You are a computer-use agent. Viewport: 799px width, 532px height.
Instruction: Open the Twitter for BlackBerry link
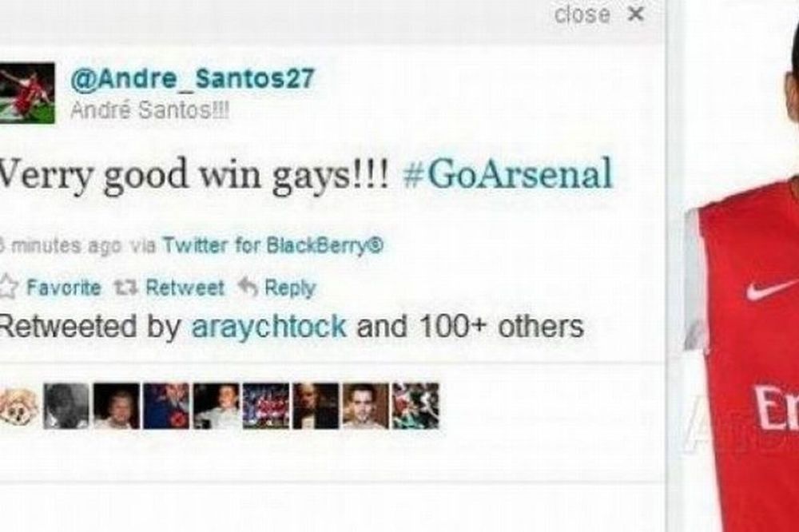point(272,246)
